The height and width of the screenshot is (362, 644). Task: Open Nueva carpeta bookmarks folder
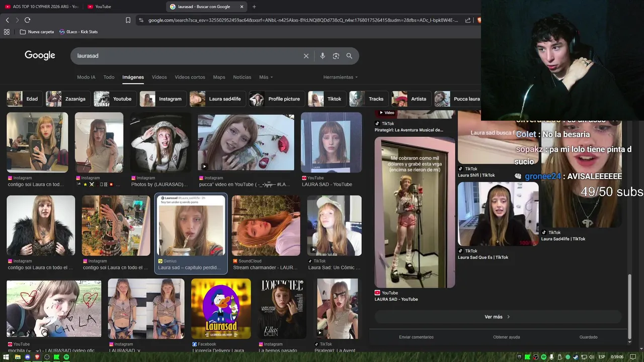(x=37, y=32)
